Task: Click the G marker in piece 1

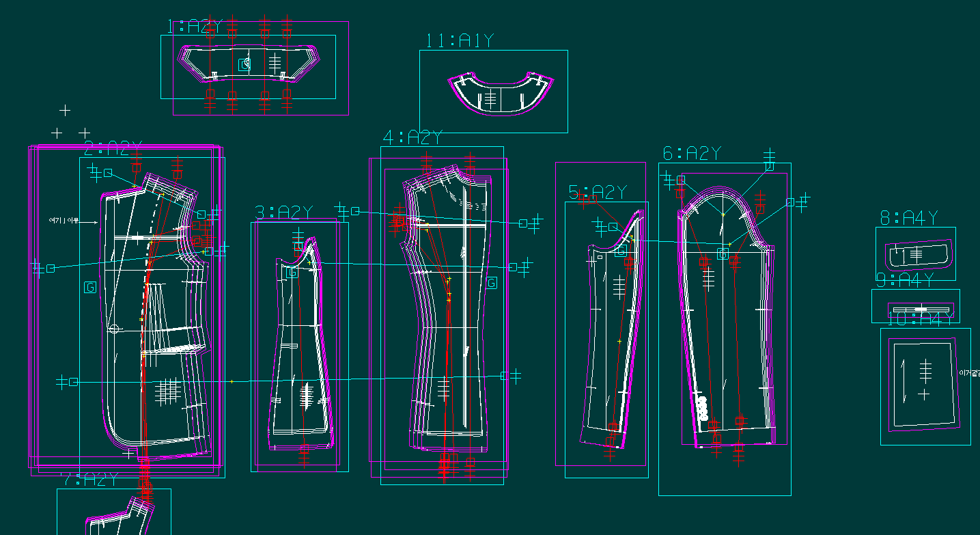Action: tap(244, 64)
